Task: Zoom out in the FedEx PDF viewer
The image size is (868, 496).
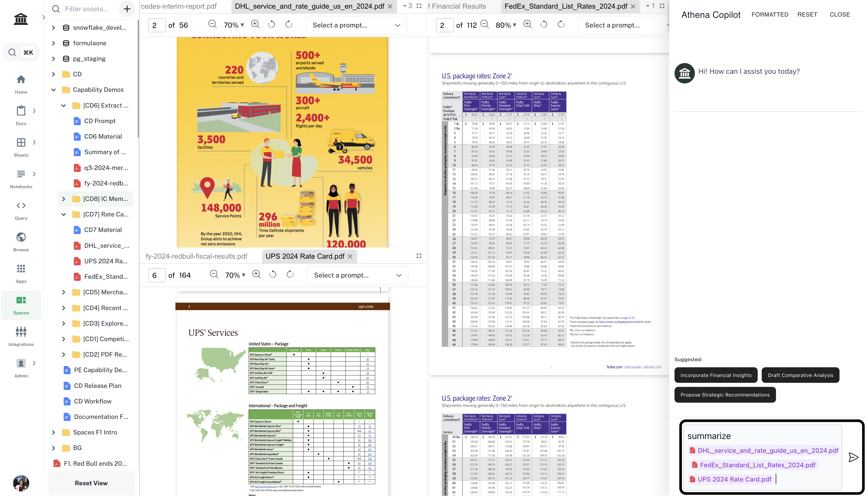Action: tap(485, 24)
